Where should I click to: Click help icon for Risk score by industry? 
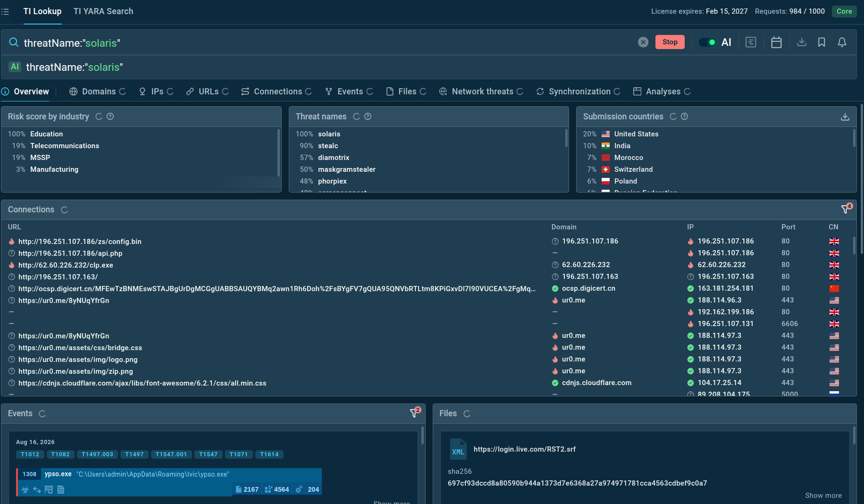(110, 117)
